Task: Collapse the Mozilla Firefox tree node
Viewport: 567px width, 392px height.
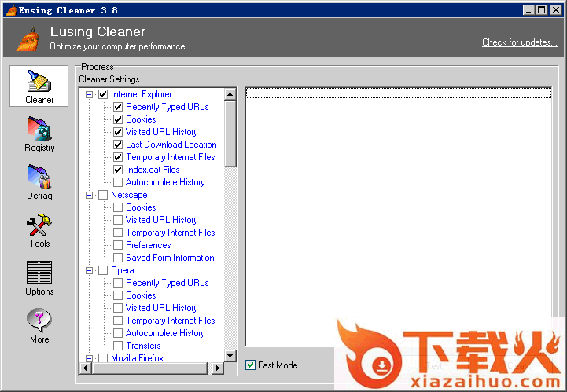Action: (x=90, y=358)
